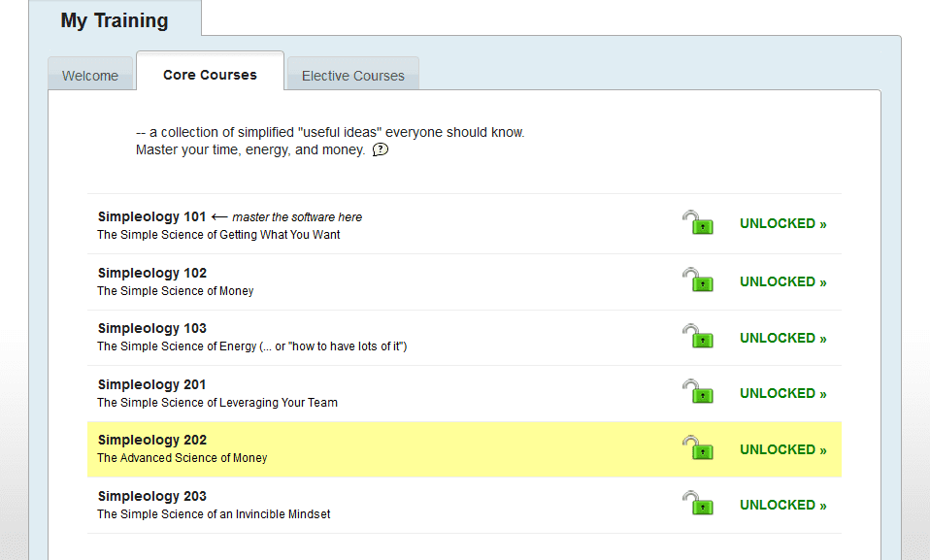930x560 pixels.
Task: Click 'The Simple Science of Getting What You Want'
Action: tap(218, 234)
